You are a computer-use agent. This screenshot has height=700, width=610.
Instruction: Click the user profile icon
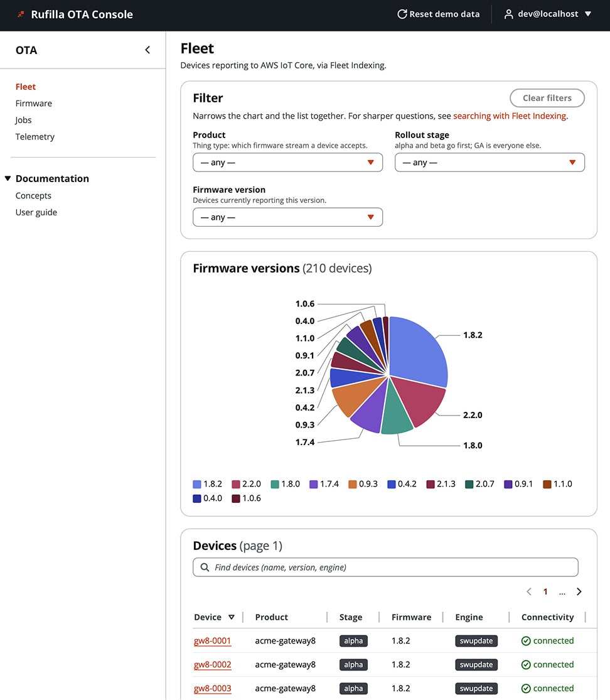508,14
